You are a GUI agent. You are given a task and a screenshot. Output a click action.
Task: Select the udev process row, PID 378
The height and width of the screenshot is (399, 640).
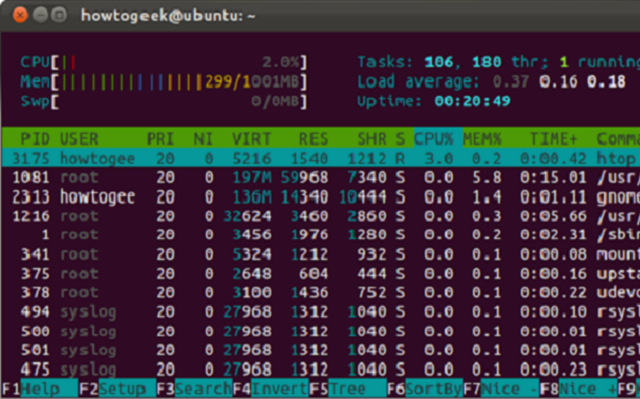[x=321, y=293]
